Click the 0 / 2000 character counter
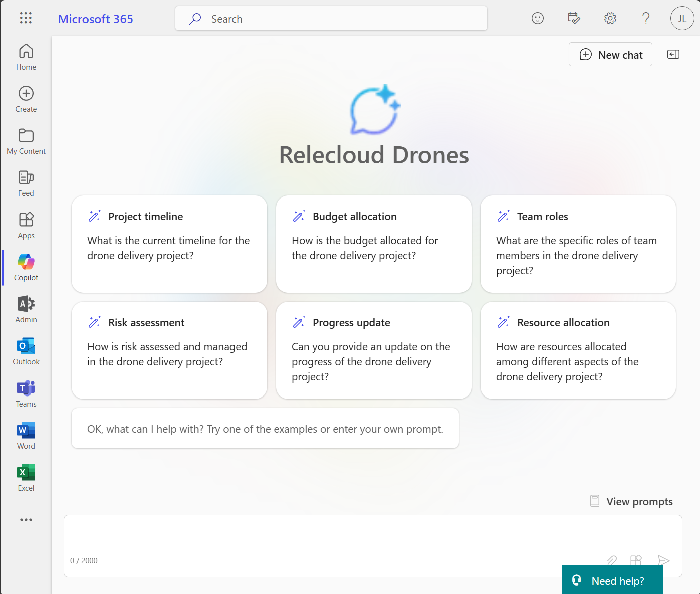This screenshot has height=594, width=700. click(84, 561)
